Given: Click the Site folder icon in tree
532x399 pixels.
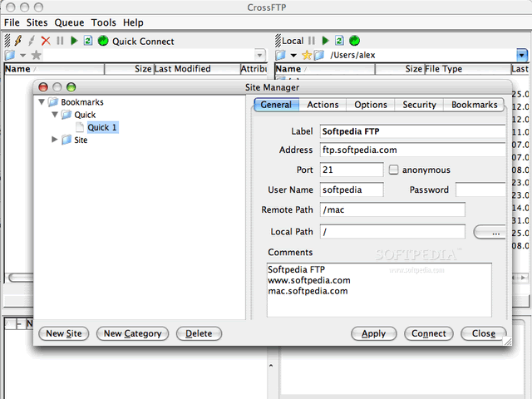Looking at the screenshot, I should 66,140.
